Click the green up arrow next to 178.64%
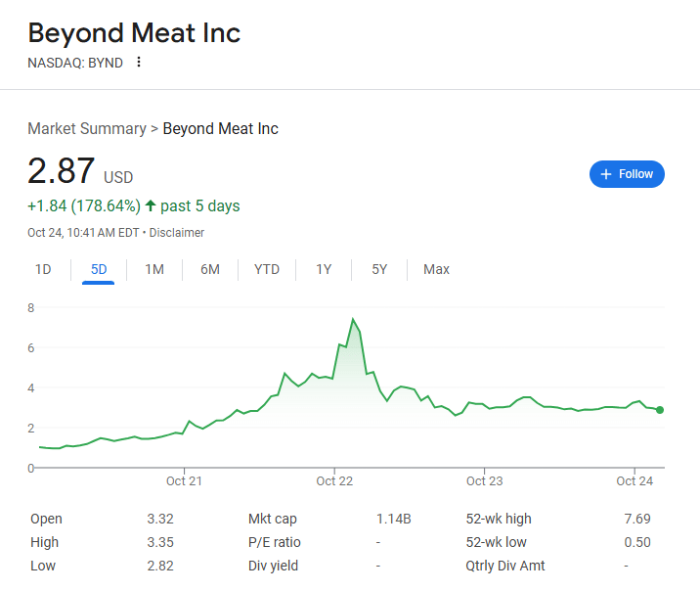 point(151,205)
